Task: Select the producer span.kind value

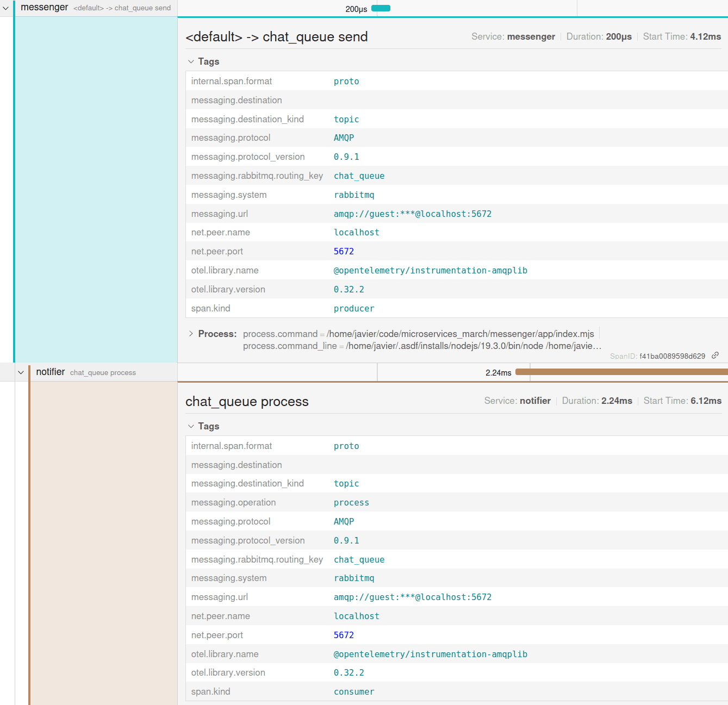Action: pyautogui.click(x=354, y=308)
